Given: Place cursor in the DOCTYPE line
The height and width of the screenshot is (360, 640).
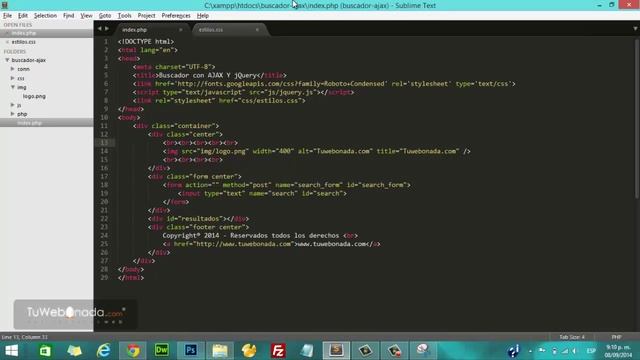Looking at the screenshot, I should coord(146,42).
